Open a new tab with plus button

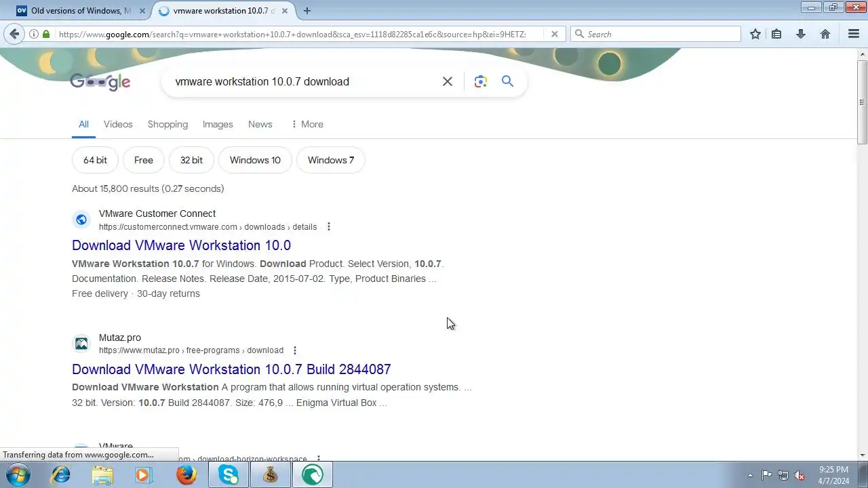click(307, 11)
